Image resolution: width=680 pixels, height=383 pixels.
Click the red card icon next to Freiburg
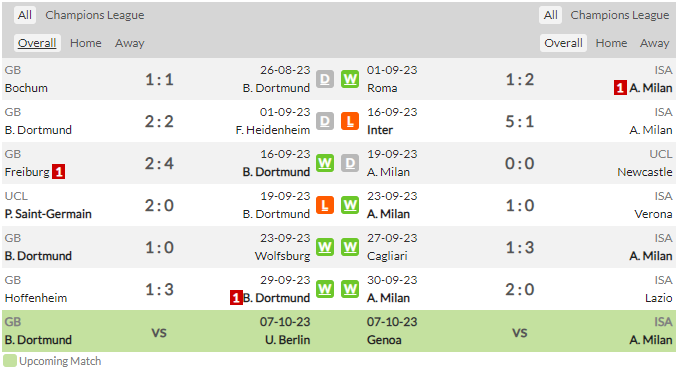click(59, 172)
